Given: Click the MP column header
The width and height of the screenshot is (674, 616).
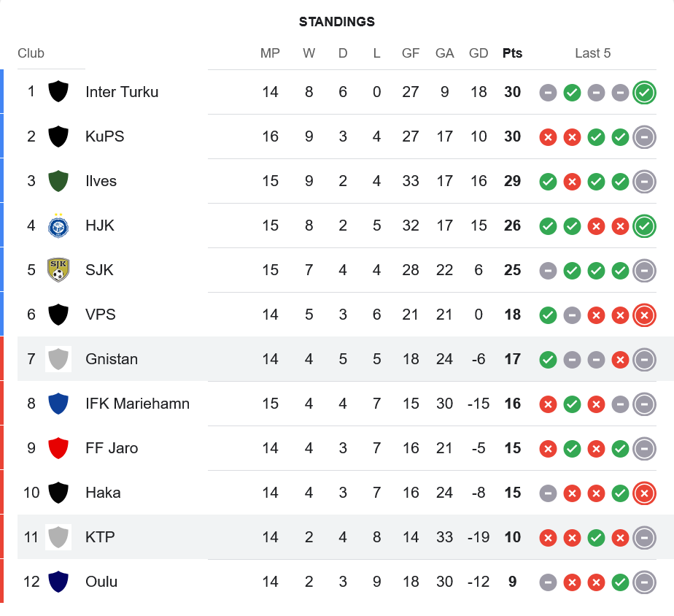Looking at the screenshot, I should click(x=270, y=53).
